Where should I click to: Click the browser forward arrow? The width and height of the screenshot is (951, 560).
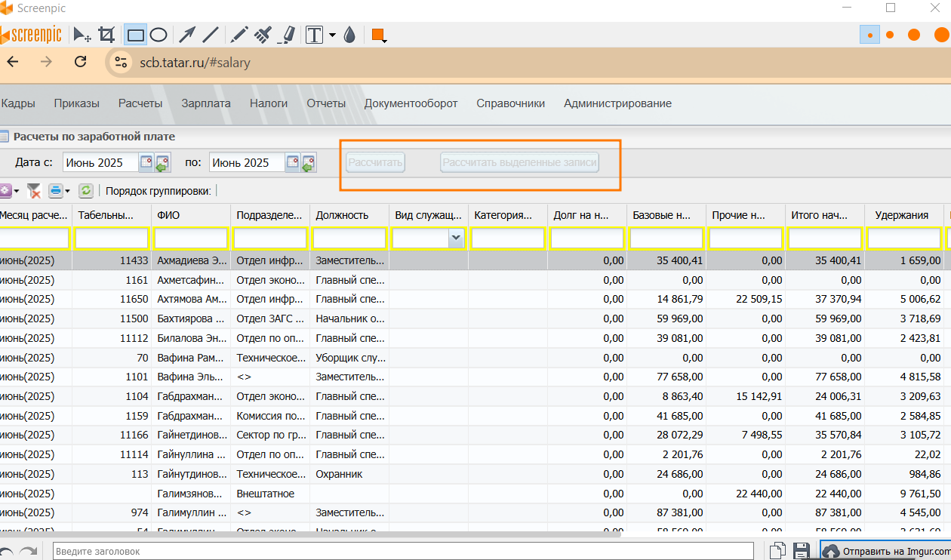coord(47,62)
